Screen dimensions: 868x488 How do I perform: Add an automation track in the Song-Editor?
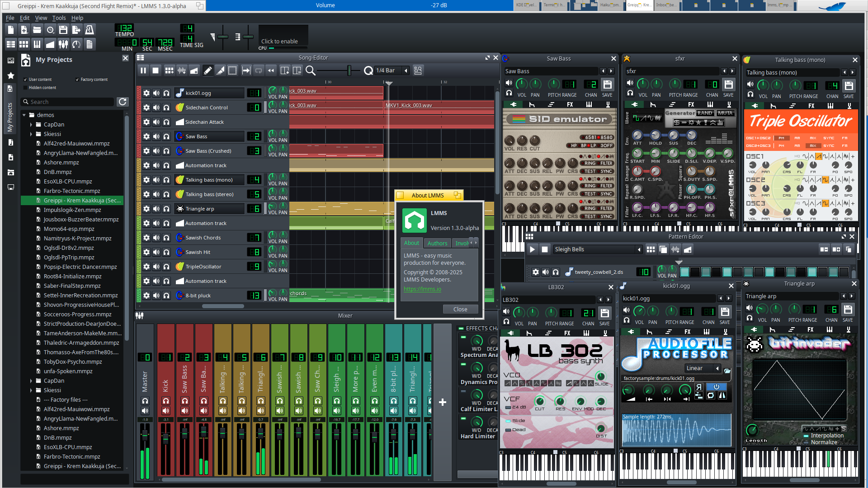point(194,70)
